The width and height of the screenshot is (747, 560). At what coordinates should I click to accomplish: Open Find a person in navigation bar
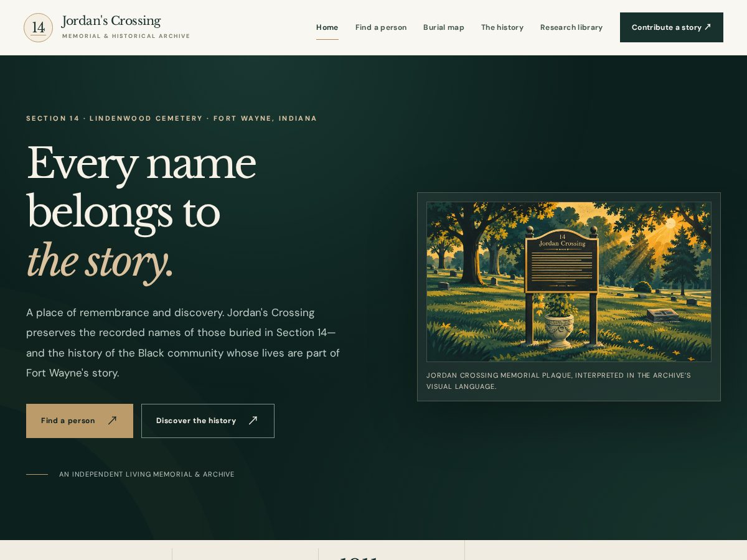381,27
